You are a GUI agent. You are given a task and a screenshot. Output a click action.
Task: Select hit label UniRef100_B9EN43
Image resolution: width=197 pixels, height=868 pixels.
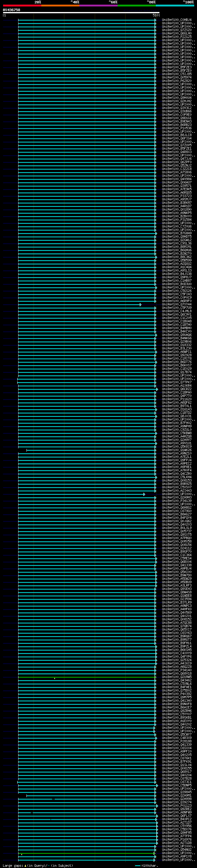[176, 122]
